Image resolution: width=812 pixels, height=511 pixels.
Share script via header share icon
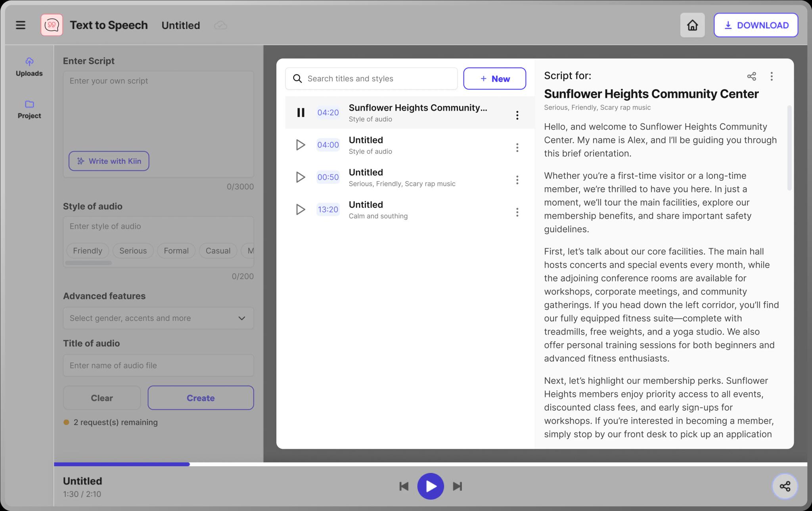pyautogui.click(x=751, y=76)
